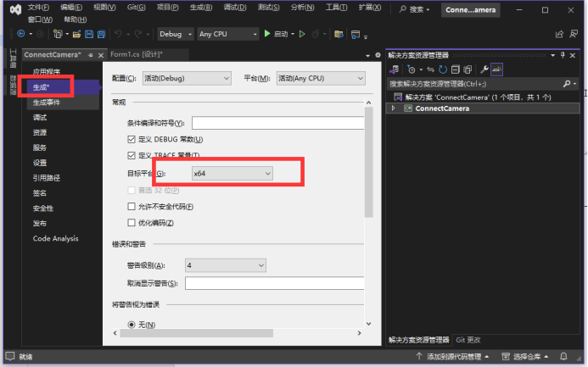Open the 警告级别 dropdown showing 4
Image resolution: width=588 pixels, height=367 pixels.
[x=226, y=265]
